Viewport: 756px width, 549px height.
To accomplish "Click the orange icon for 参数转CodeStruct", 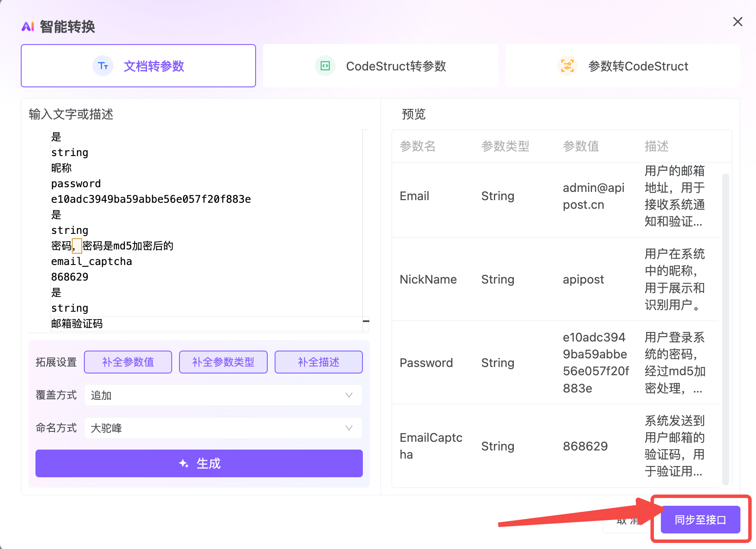I will (x=567, y=66).
